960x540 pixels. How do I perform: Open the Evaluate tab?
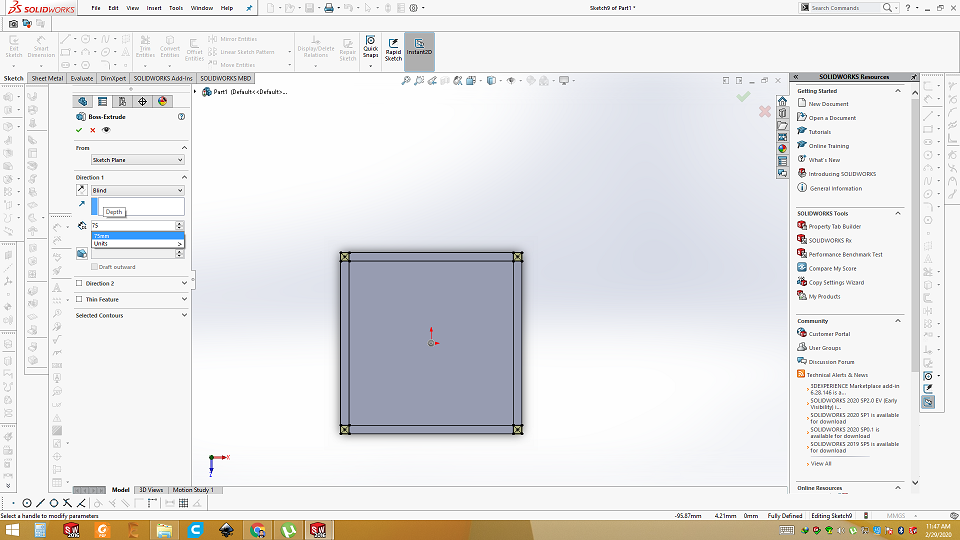(81, 78)
